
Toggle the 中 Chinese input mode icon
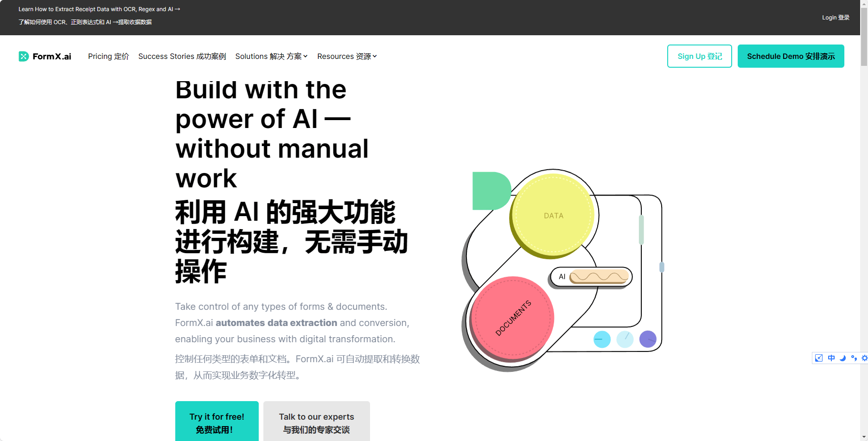coord(831,358)
